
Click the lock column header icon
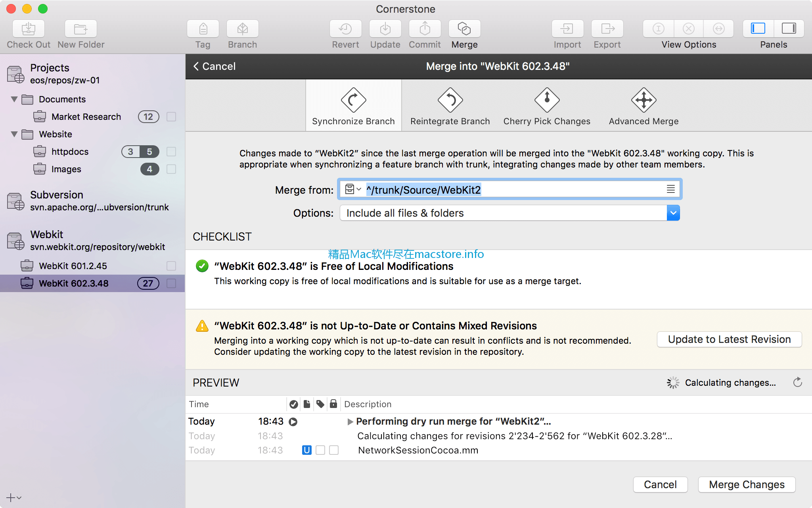(x=333, y=404)
